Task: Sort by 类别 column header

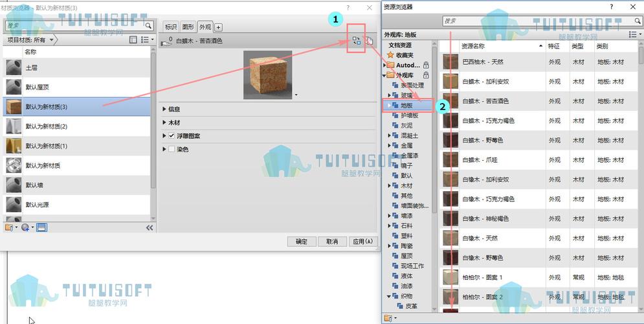Action: 616,47
